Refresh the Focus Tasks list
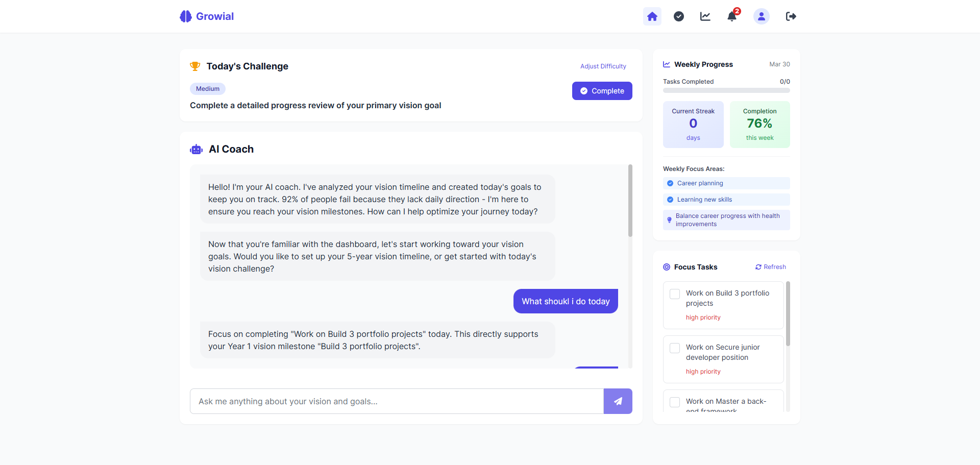Viewport: 980px width, 465px height. pos(771,267)
